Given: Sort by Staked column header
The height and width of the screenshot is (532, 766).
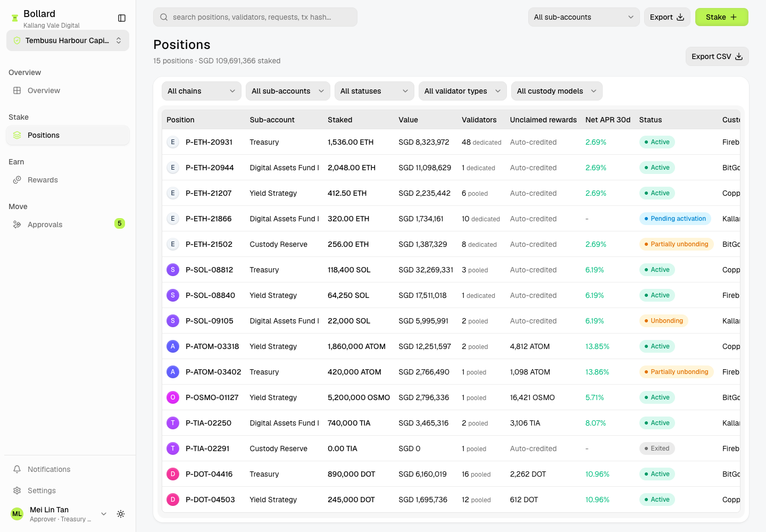Looking at the screenshot, I should [x=340, y=120].
